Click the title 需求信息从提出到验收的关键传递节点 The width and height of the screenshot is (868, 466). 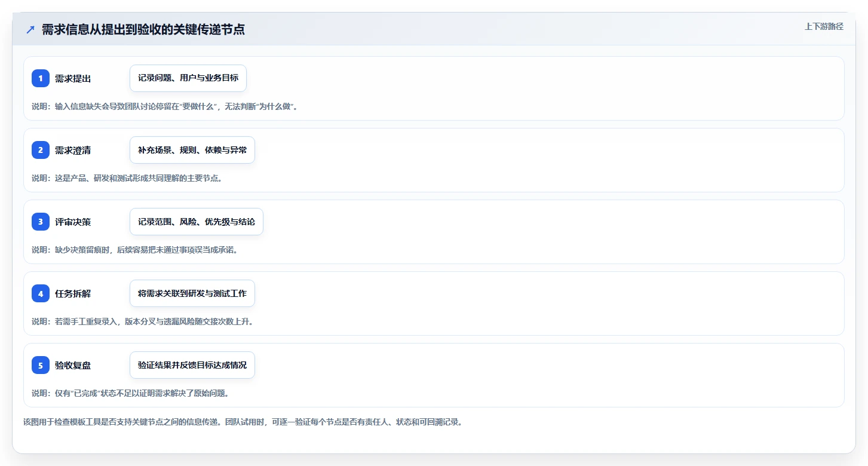pos(143,30)
